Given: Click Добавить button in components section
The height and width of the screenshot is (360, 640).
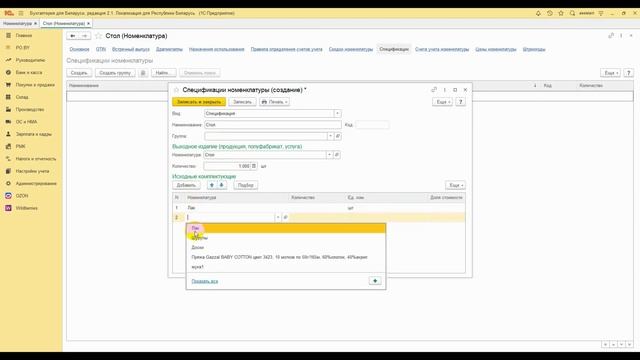Looking at the screenshot, I should point(186,185).
